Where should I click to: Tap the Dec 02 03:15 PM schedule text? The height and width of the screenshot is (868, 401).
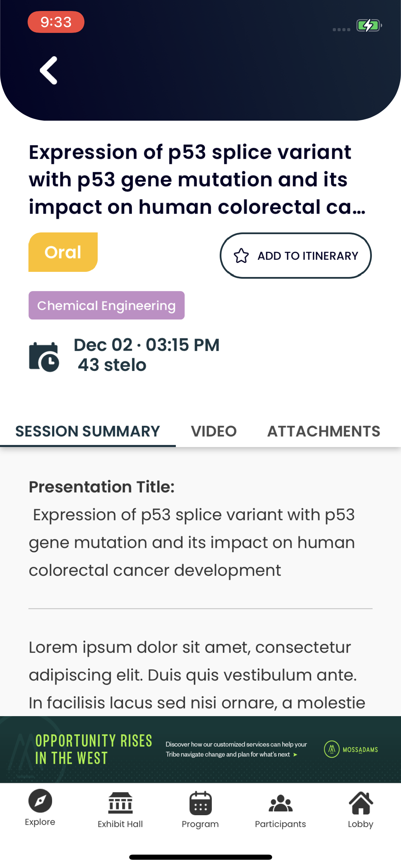click(147, 345)
